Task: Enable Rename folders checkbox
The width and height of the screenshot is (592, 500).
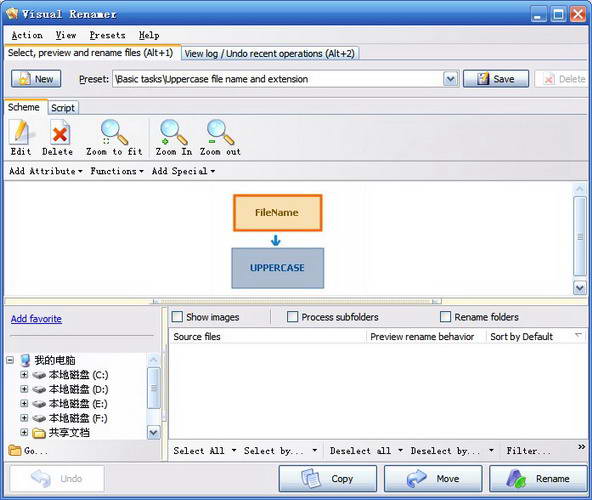Action: tap(446, 316)
